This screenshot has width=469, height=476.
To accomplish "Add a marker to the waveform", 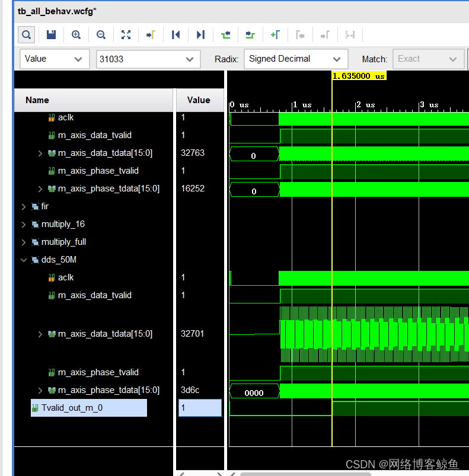I will pyautogui.click(x=275, y=35).
